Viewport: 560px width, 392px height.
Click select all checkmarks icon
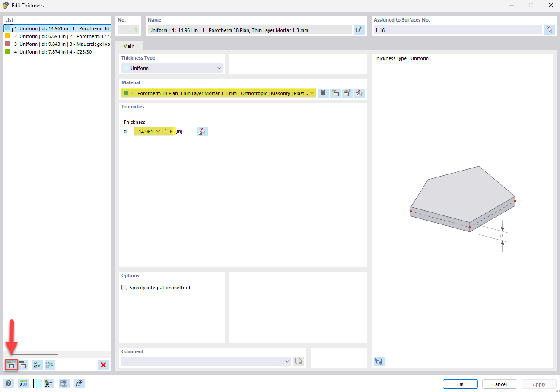37,365
